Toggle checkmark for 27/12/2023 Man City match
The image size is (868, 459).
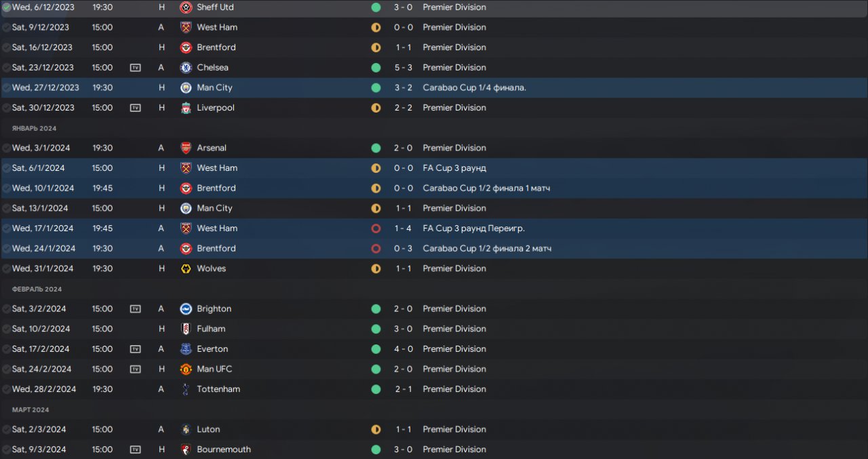pyautogui.click(x=6, y=88)
